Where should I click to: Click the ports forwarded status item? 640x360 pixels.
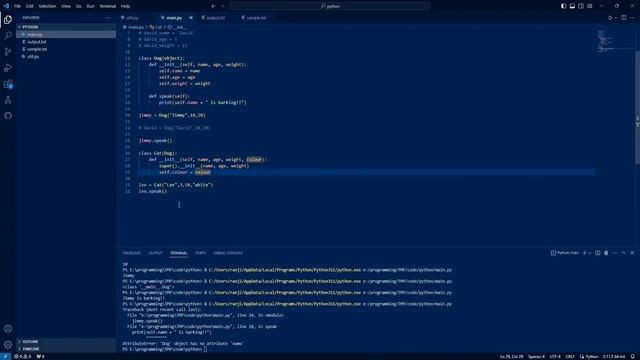pos(40,356)
